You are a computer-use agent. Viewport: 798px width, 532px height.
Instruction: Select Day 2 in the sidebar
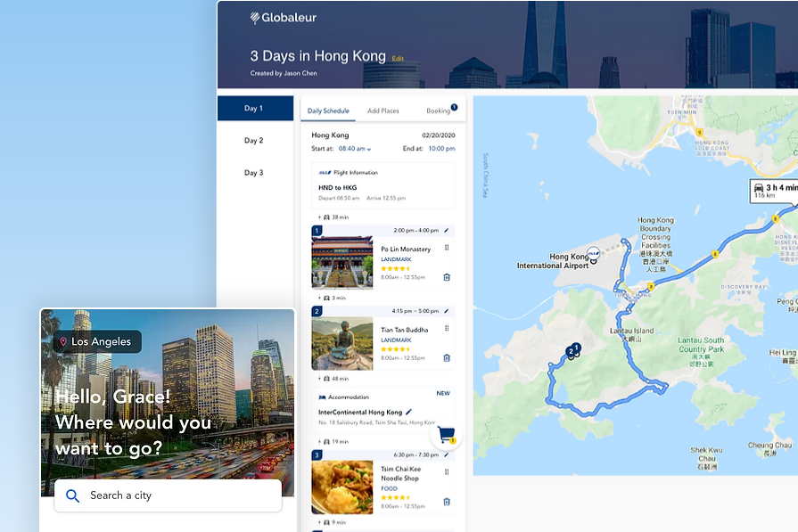click(254, 141)
